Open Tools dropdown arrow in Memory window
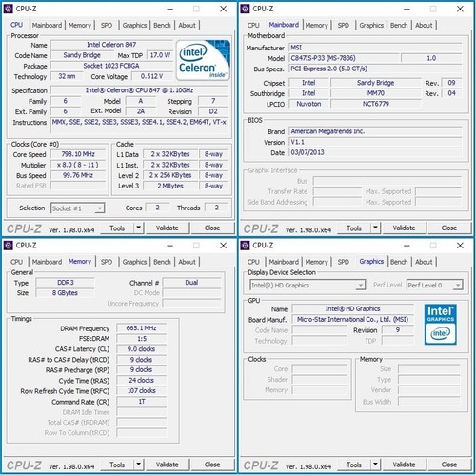 (139, 465)
